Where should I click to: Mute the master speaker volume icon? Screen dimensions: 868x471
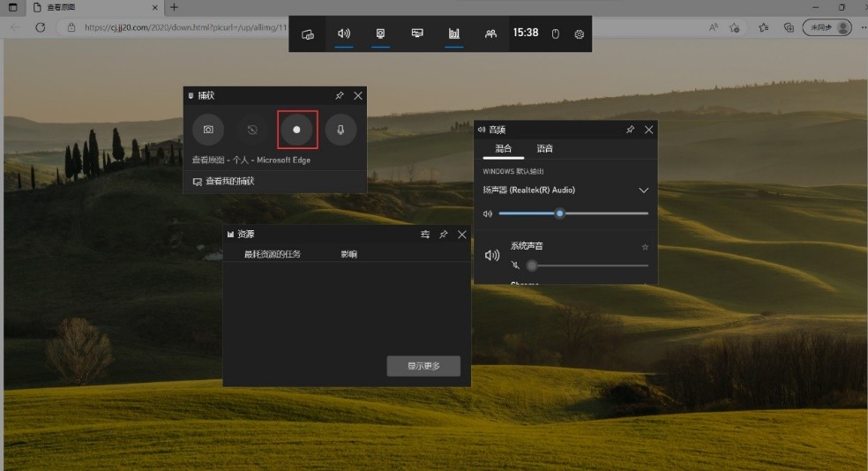(487, 213)
